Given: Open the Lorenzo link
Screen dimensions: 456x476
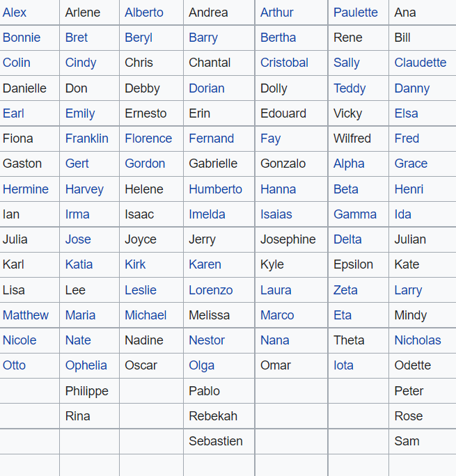Looking at the screenshot, I should (x=210, y=290).
